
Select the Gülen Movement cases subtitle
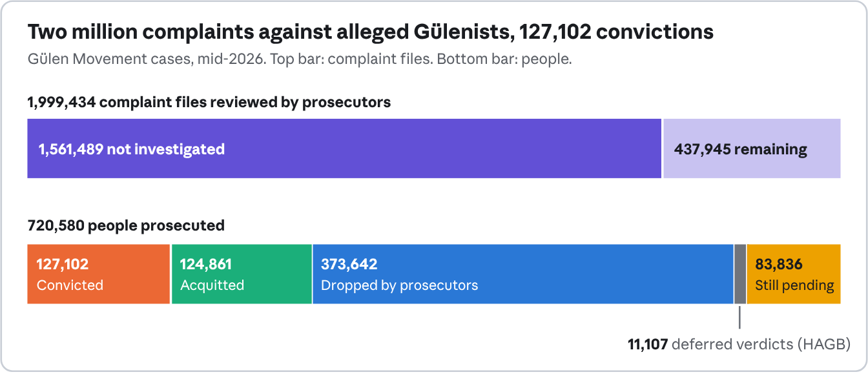coord(300,59)
